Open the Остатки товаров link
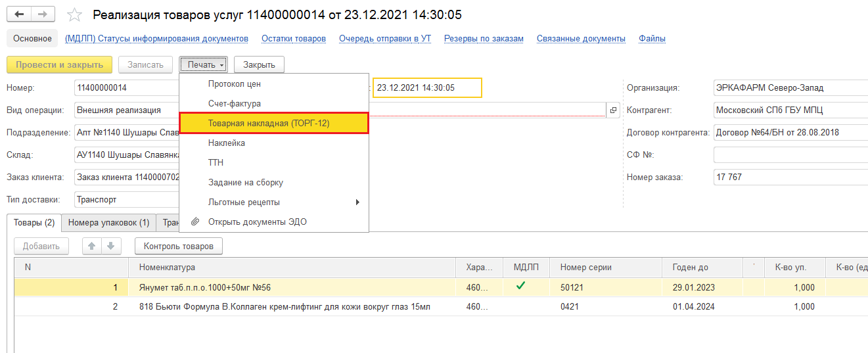 [x=293, y=39]
